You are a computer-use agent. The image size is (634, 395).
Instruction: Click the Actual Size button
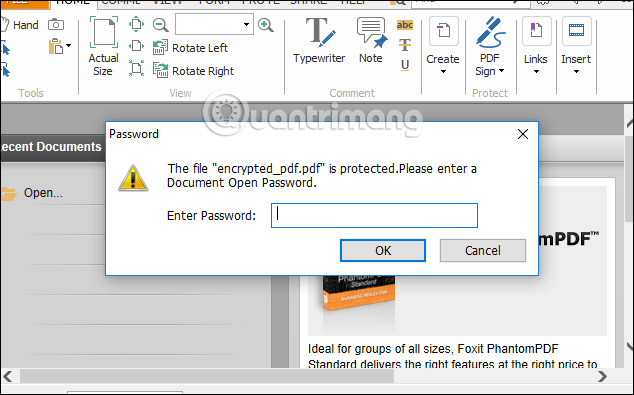point(104,47)
